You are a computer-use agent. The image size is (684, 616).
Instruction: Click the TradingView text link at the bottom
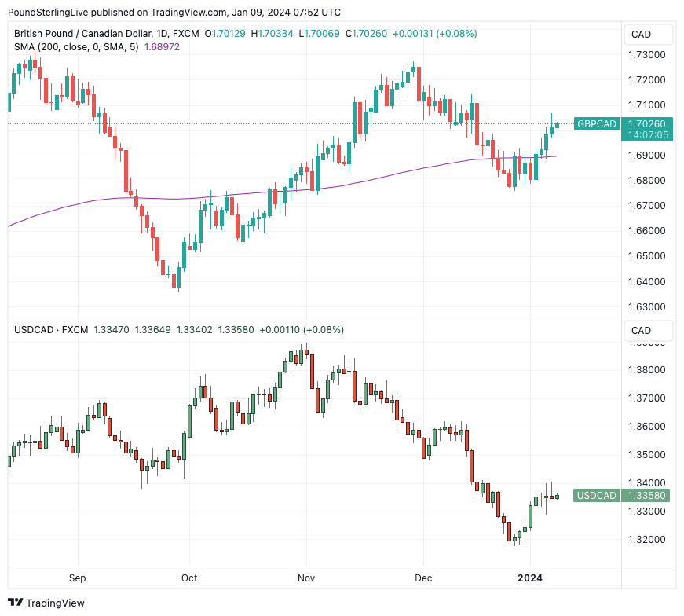[57, 603]
